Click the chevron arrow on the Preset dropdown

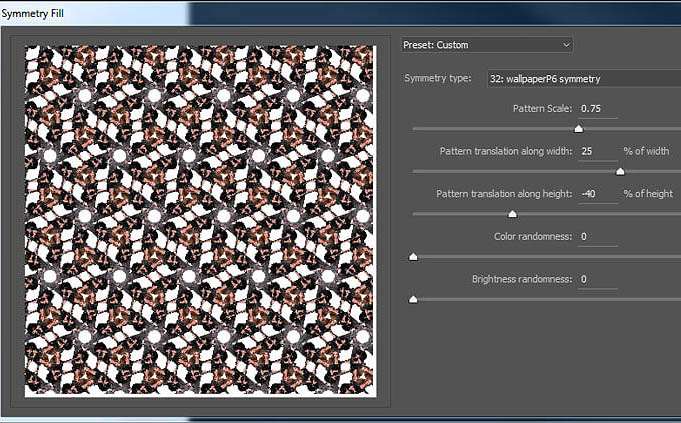566,45
